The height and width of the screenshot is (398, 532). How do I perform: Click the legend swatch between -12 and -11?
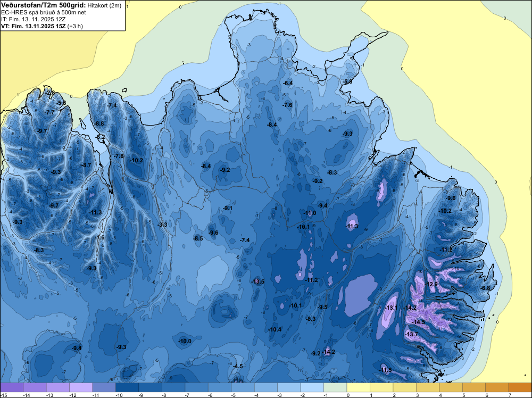pyautogui.click(x=81, y=387)
